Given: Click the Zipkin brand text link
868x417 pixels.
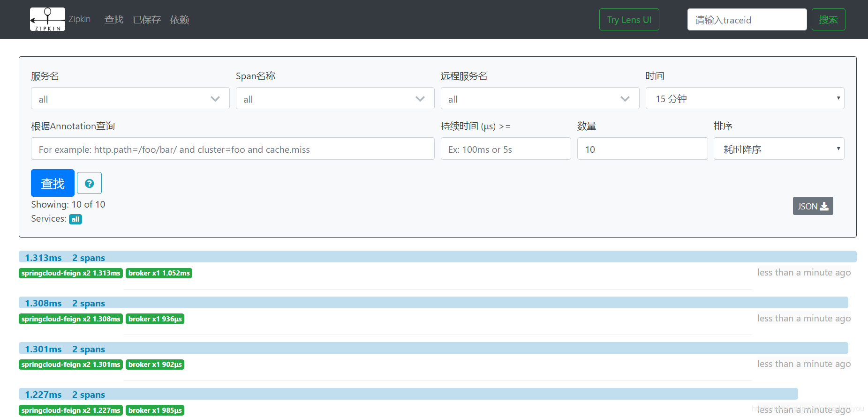Looking at the screenshot, I should 80,19.
